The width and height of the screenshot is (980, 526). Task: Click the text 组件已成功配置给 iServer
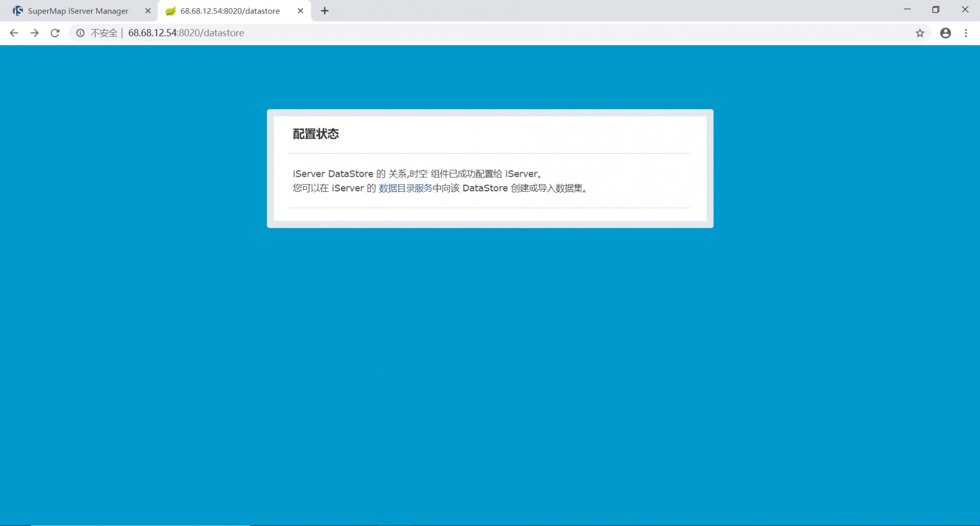(x=484, y=174)
